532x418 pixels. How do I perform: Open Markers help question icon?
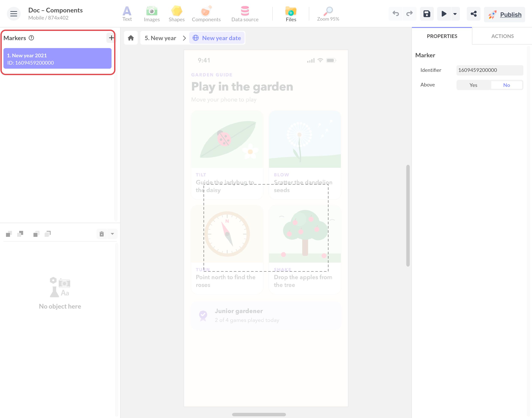point(31,38)
